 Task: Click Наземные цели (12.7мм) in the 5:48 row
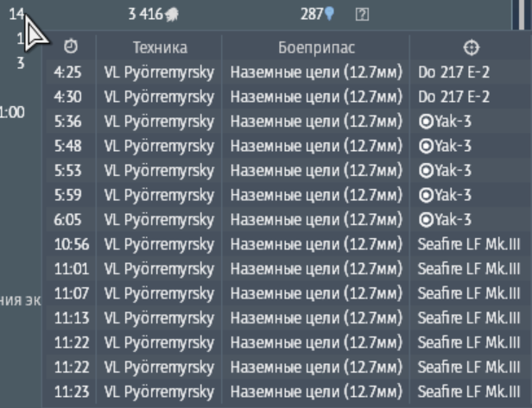tap(316, 147)
